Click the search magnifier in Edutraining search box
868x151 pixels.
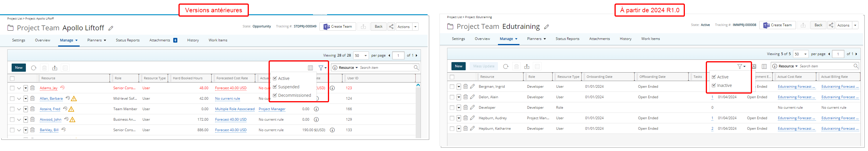[x=856, y=66]
